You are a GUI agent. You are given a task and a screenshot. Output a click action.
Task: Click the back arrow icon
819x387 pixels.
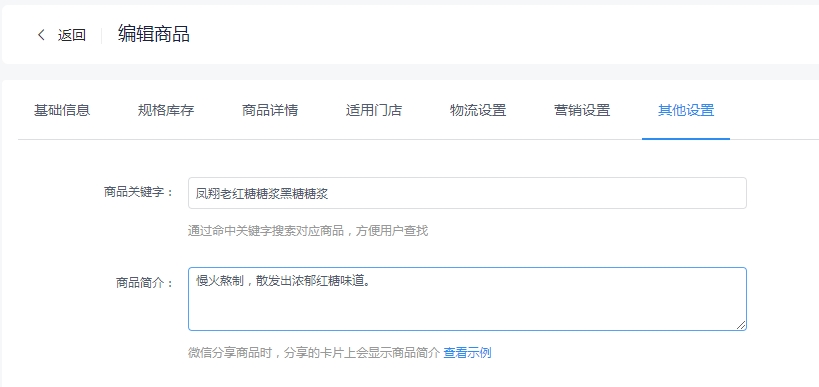(41, 35)
